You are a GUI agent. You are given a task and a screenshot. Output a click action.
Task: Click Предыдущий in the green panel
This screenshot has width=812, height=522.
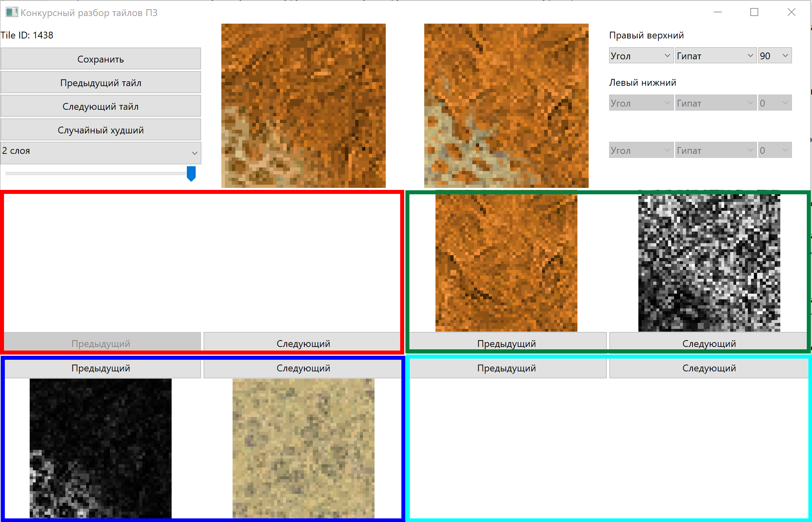click(506, 343)
